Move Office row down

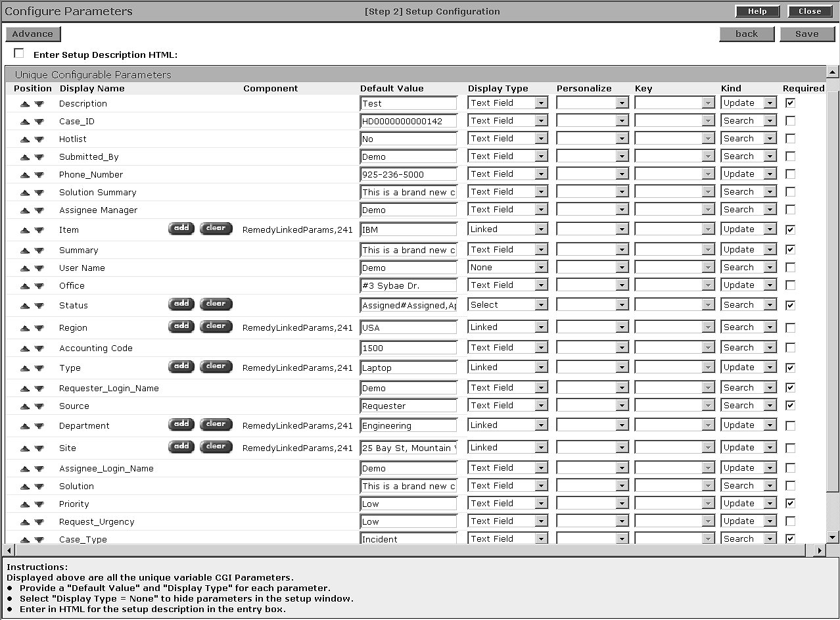point(39,286)
